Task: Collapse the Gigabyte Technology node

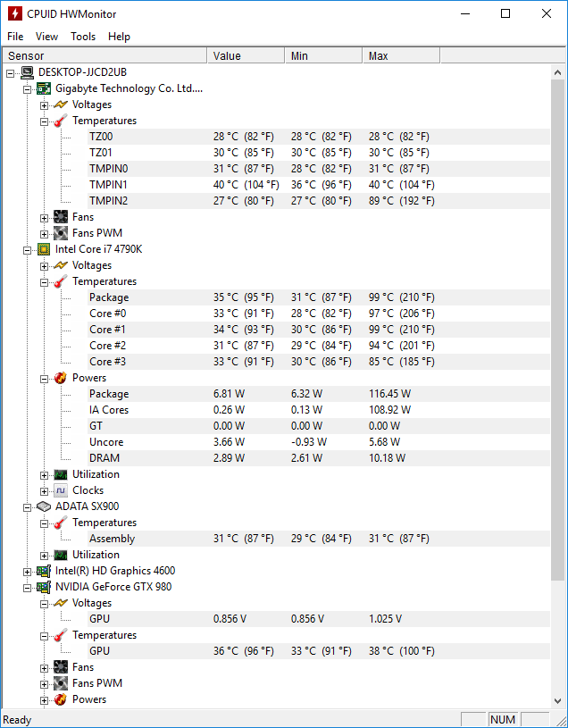Action: 28,89
